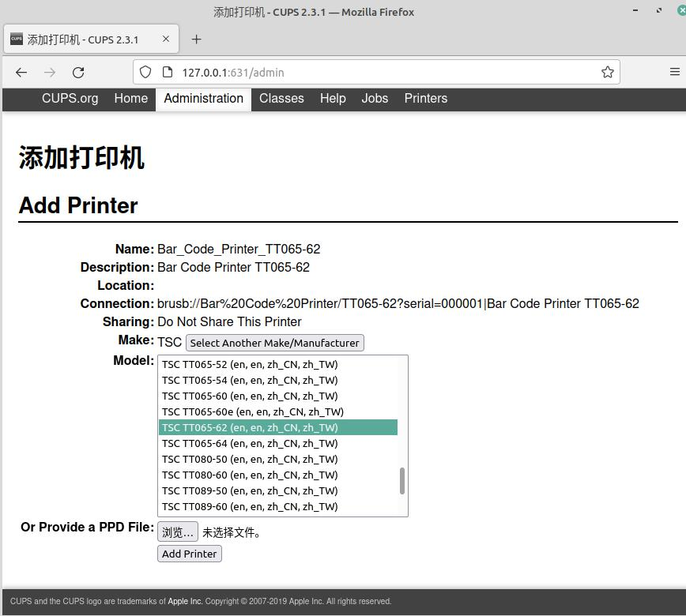The image size is (686, 616).
Task: Open the Help page
Action: pos(333,99)
